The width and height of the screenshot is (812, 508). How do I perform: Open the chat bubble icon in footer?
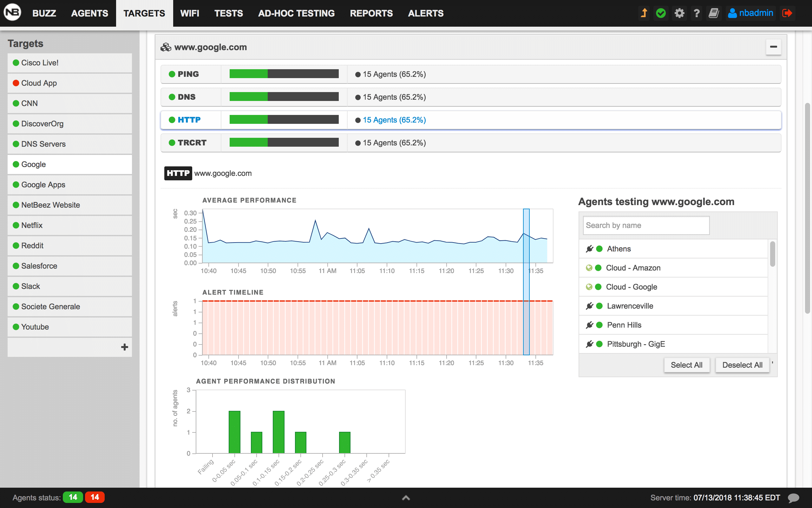pos(794,498)
